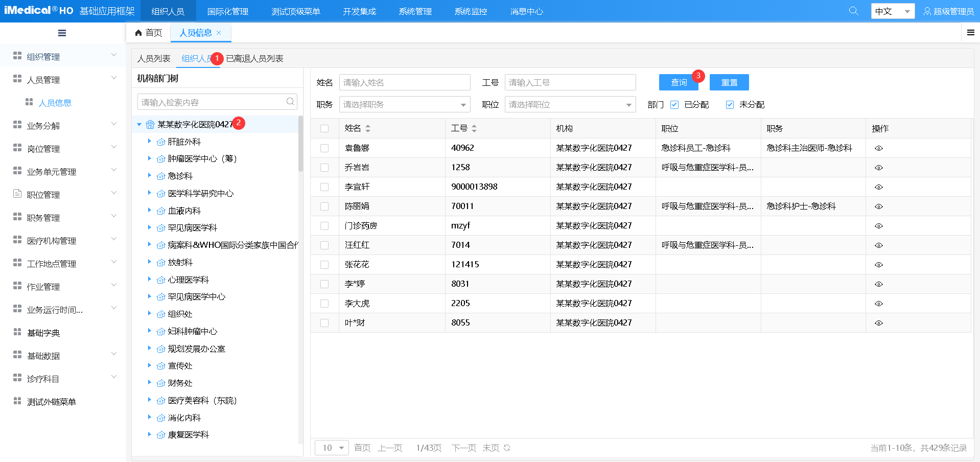Click the search magnifier icon in top bar
Screen dimensions: 980x462
pos(853,11)
